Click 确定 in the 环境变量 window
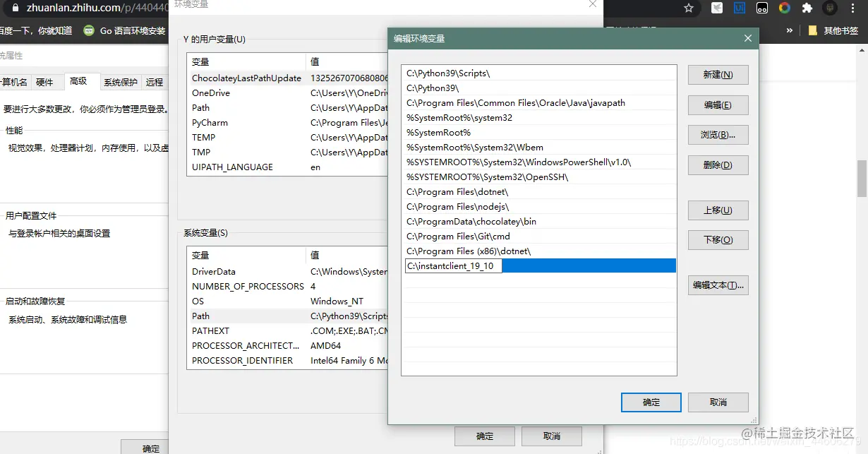This screenshot has width=868, height=454. [x=485, y=436]
